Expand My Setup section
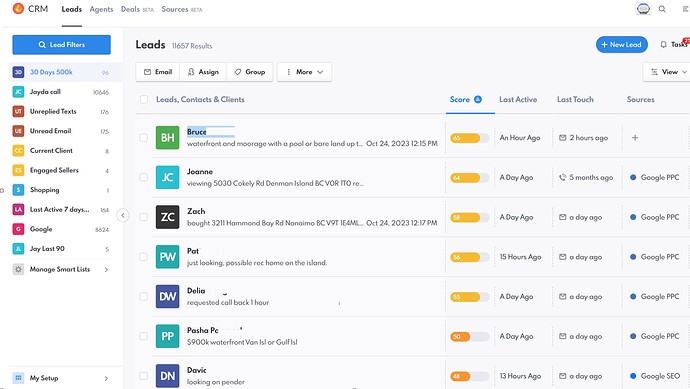The image size is (690, 389). coord(62,378)
